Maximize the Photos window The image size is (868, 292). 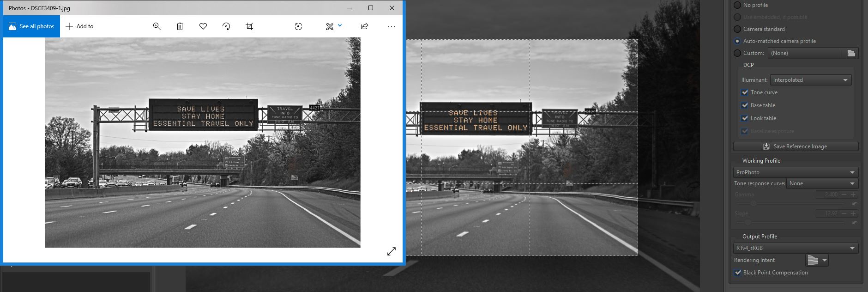coord(371,8)
